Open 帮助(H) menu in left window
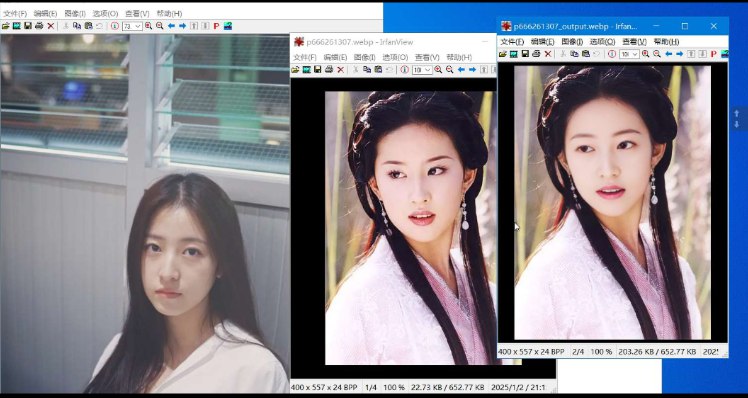 tap(169, 14)
